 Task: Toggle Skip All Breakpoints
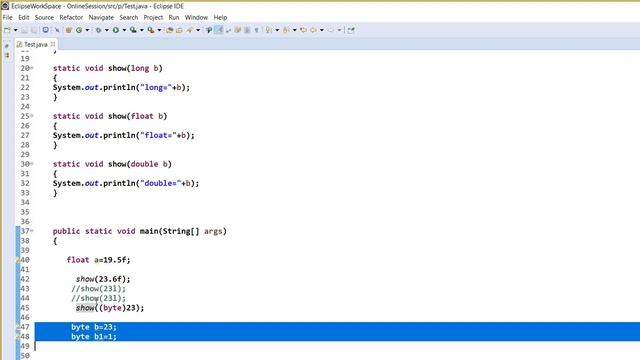(x=57, y=30)
